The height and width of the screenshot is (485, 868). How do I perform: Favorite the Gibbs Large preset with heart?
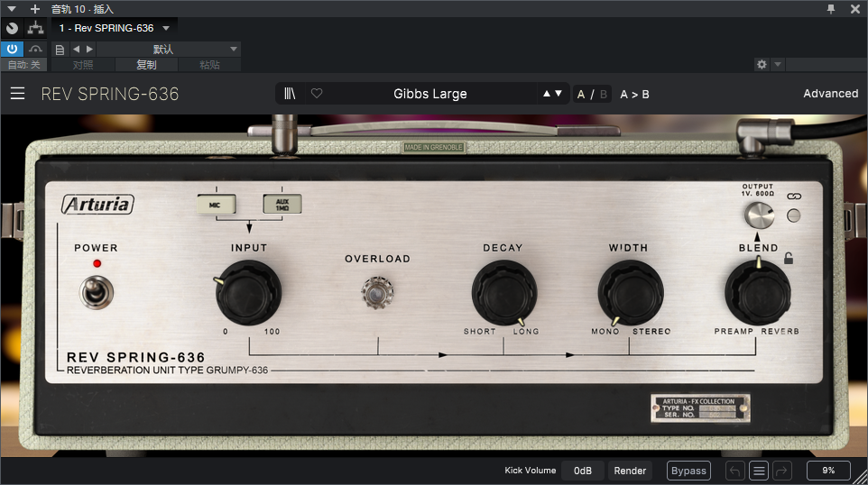(317, 94)
